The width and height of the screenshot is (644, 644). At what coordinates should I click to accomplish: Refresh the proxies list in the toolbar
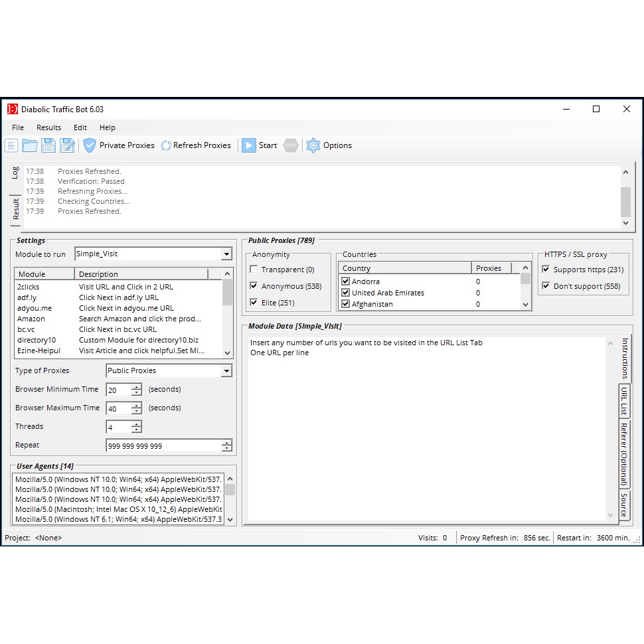click(x=196, y=145)
